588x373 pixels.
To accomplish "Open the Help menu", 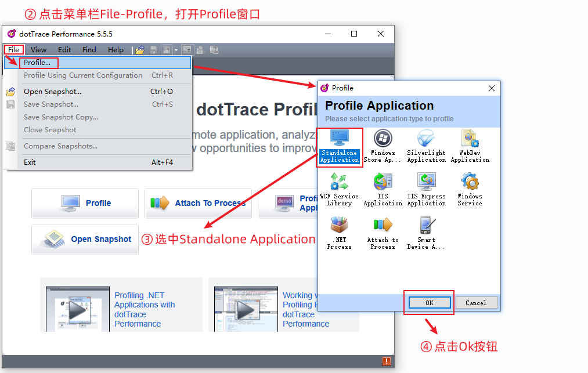I will click(116, 49).
